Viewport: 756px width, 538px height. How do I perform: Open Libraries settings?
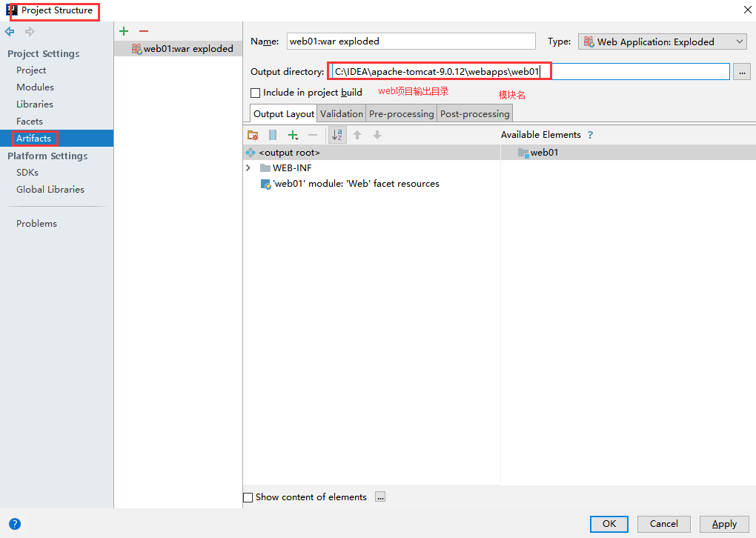click(x=35, y=104)
